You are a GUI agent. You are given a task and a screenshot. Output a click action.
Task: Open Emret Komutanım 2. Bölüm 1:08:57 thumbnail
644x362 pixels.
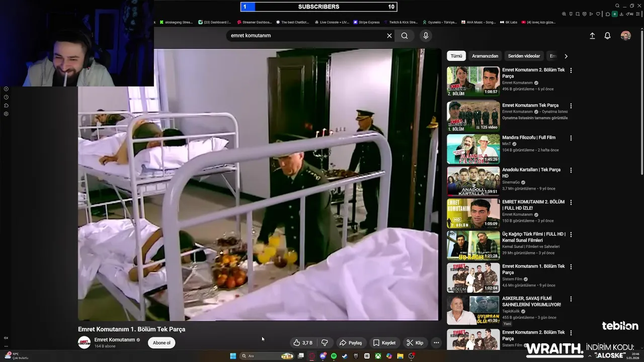tap(473, 81)
